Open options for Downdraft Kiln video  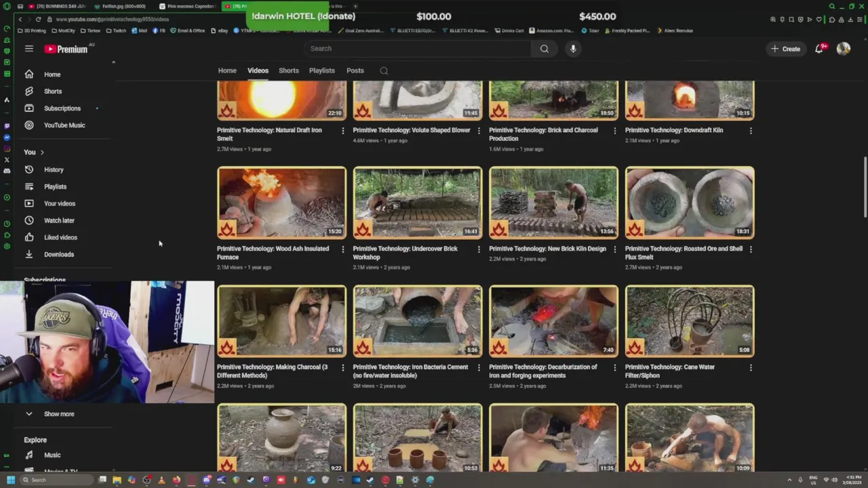coord(751,131)
